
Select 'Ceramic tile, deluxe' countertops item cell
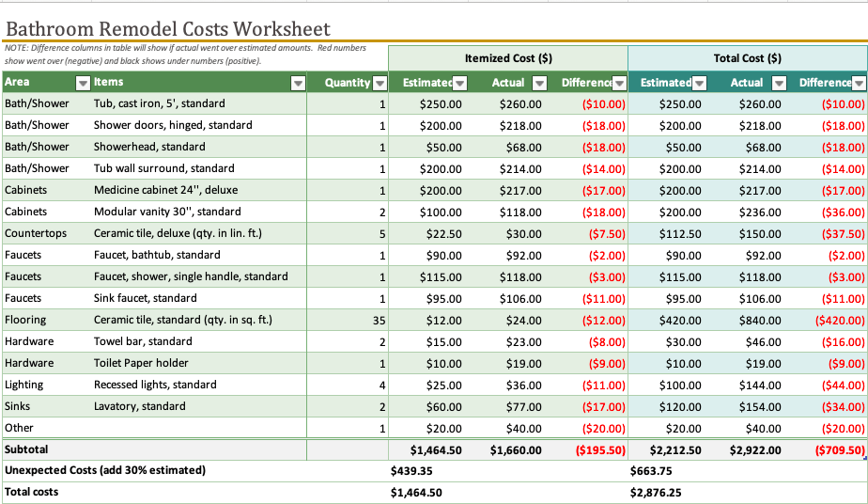click(198, 233)
